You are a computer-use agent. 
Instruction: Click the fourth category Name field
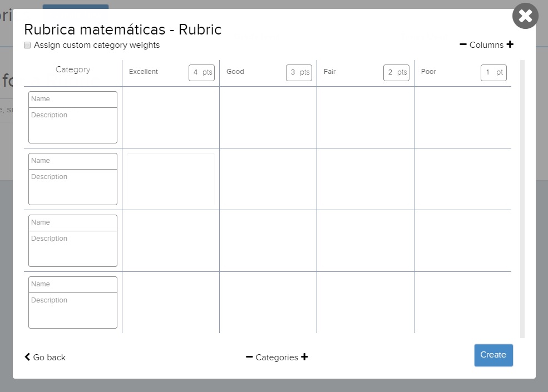73,284
